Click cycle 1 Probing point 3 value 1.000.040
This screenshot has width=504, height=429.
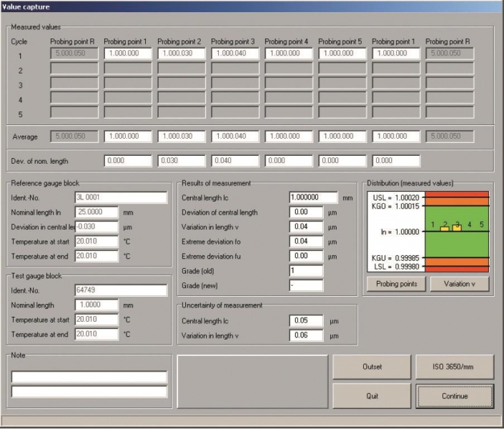click(x=235, y=54)
